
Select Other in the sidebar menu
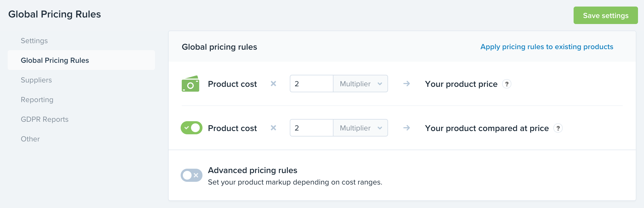pyautogui.click(x=30, y=139)
